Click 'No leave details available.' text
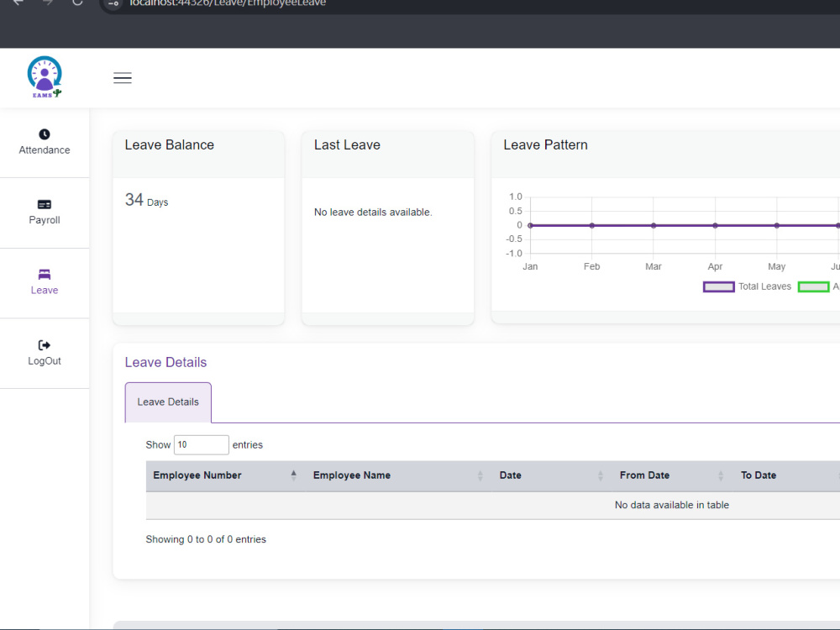 373,213
